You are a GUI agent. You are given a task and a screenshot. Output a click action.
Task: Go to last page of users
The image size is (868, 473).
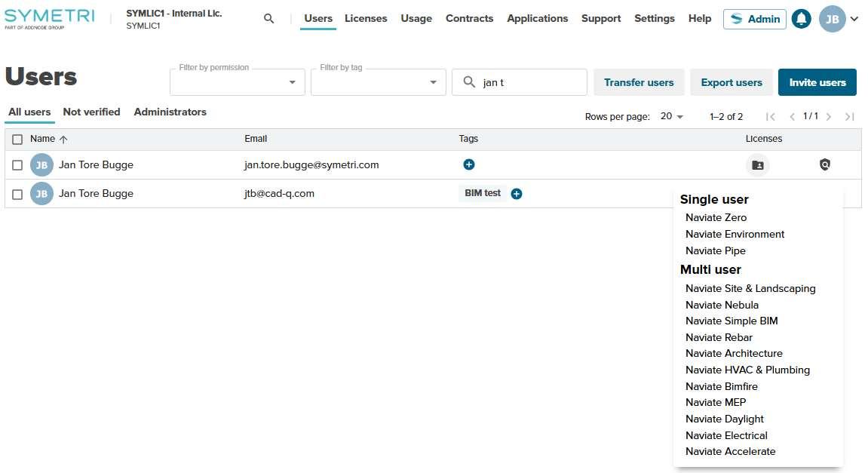[x=850, y=116]
